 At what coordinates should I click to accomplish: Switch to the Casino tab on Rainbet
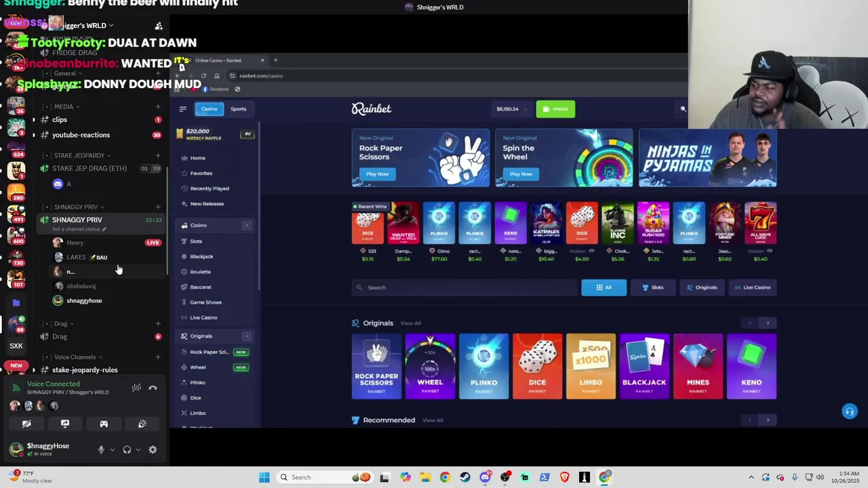(209, 109)
